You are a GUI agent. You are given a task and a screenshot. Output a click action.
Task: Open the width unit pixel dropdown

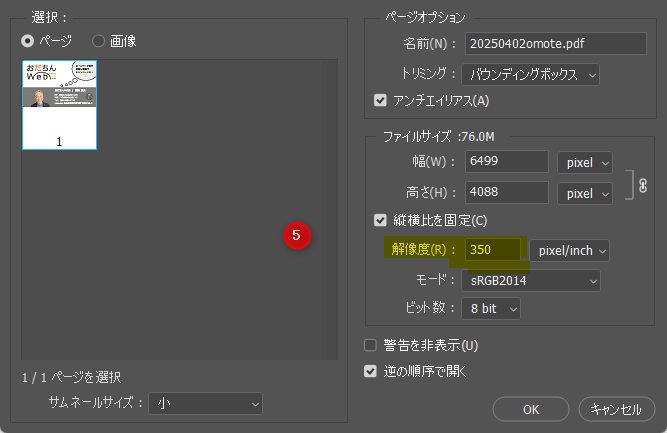click(584, 162)
